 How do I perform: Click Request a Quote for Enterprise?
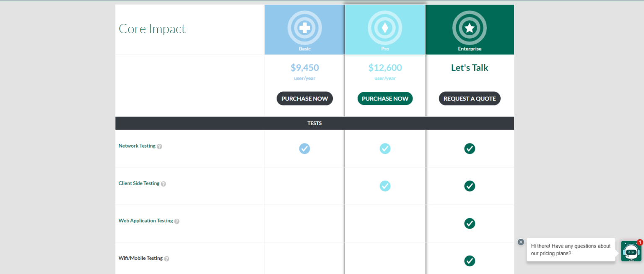tap(470, 99)
